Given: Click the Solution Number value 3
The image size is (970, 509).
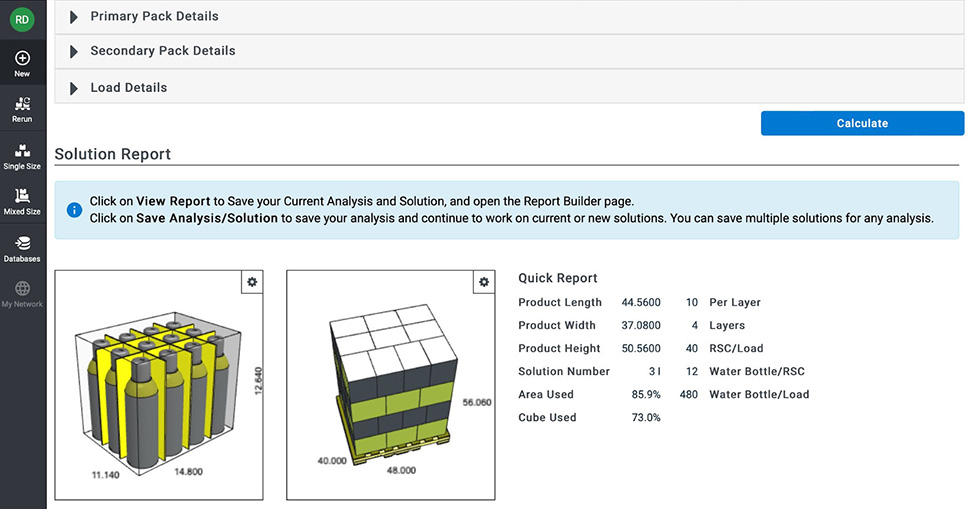Looking at the screenshot, I should (x=651, y=372).
